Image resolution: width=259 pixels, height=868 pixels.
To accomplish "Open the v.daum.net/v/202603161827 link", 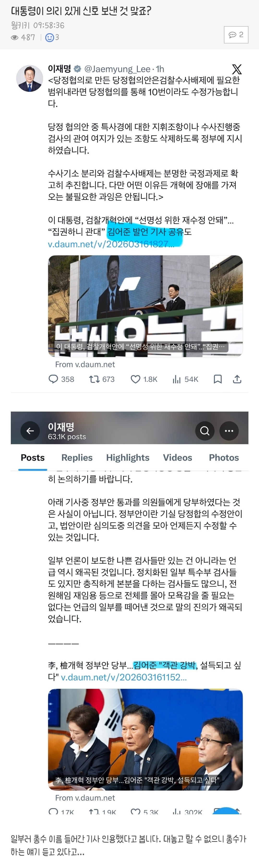I will click(111, 244).
